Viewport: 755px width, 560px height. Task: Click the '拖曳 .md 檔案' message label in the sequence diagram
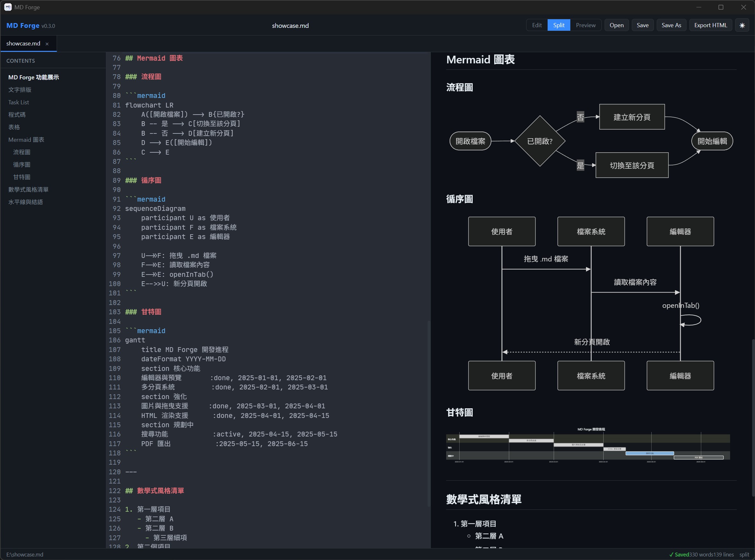pyautogui.click(x=546, y=259)
